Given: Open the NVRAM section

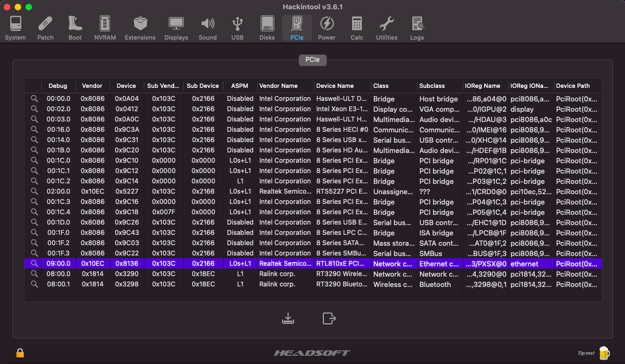Looking at the screenshot, I should [x=105, y=28].
